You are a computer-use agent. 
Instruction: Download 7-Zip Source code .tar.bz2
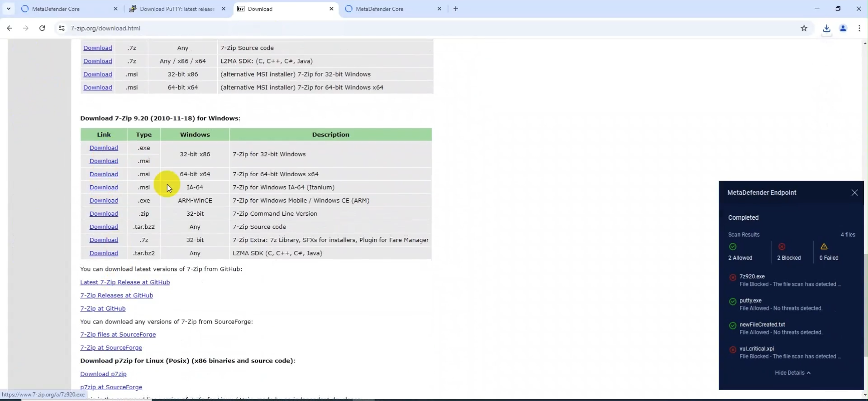104,227
